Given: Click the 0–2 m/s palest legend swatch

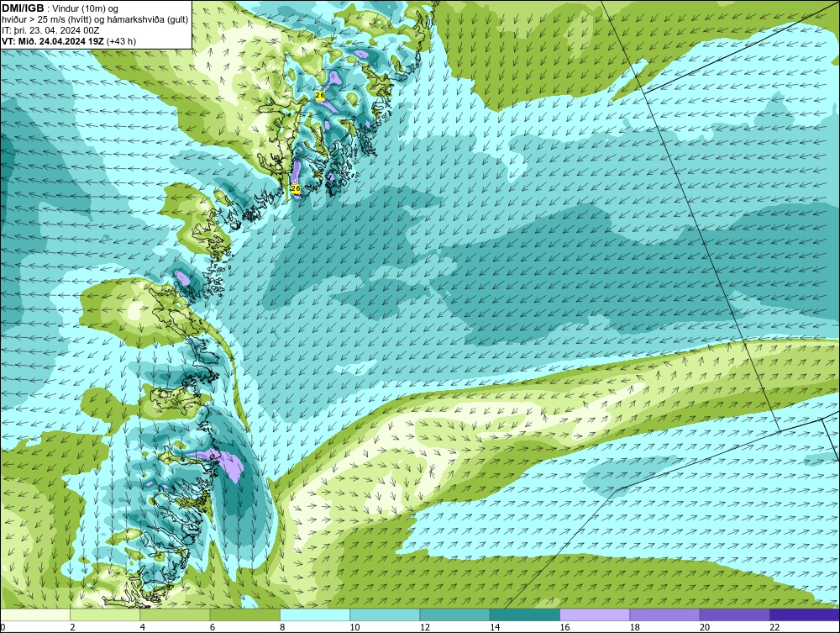Looking at the screenshot, I should click(34, 615).
